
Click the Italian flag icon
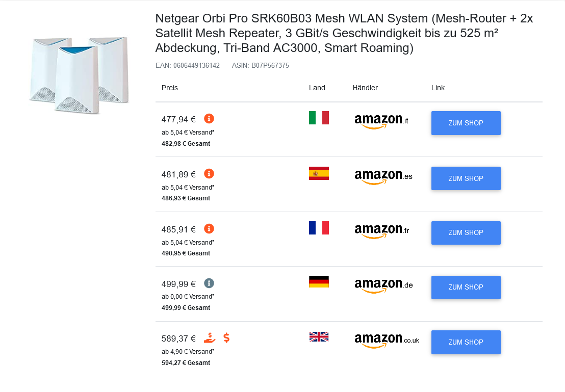[x=319, y=118]
